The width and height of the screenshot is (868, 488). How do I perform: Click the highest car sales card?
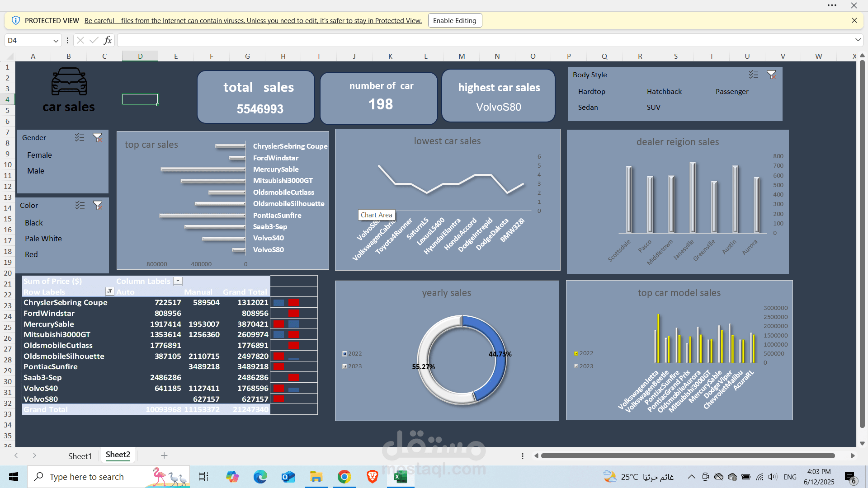tap(499, 95)
